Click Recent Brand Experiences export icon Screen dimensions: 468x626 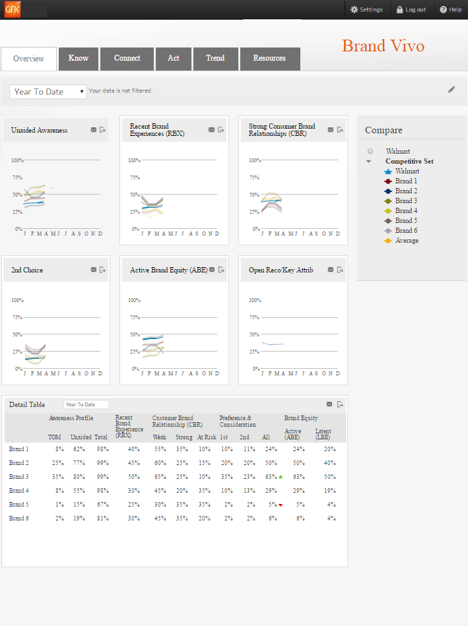point(220,130)
